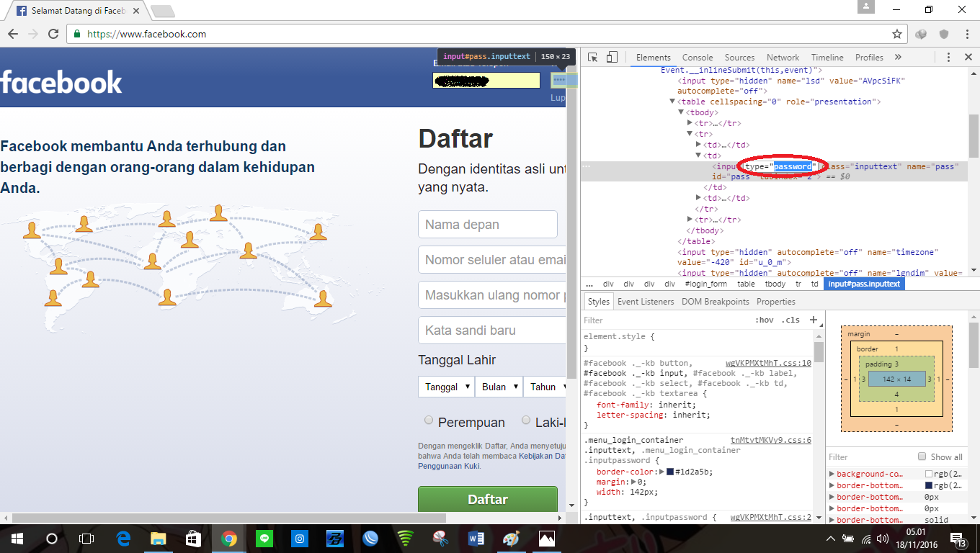This screenshot has height=553, width=980.
Task: Launch Microsoft Edge from the taskbar
Action: point(123,538)
